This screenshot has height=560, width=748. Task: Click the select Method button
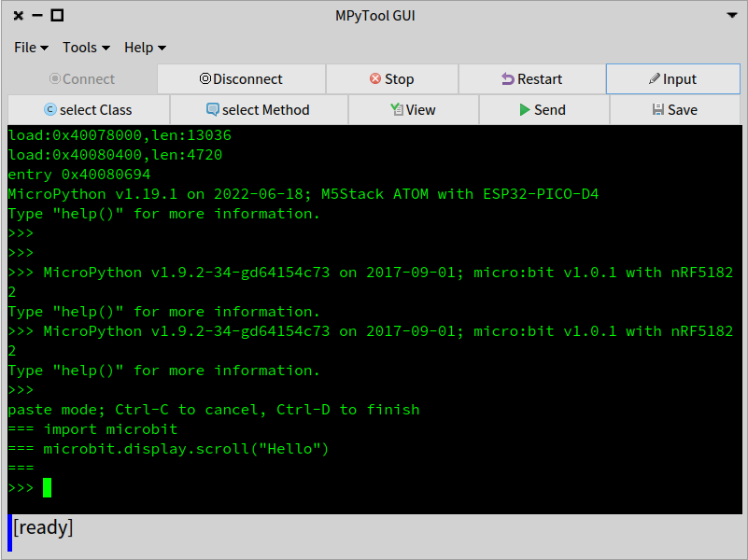[x=259, y=110]
